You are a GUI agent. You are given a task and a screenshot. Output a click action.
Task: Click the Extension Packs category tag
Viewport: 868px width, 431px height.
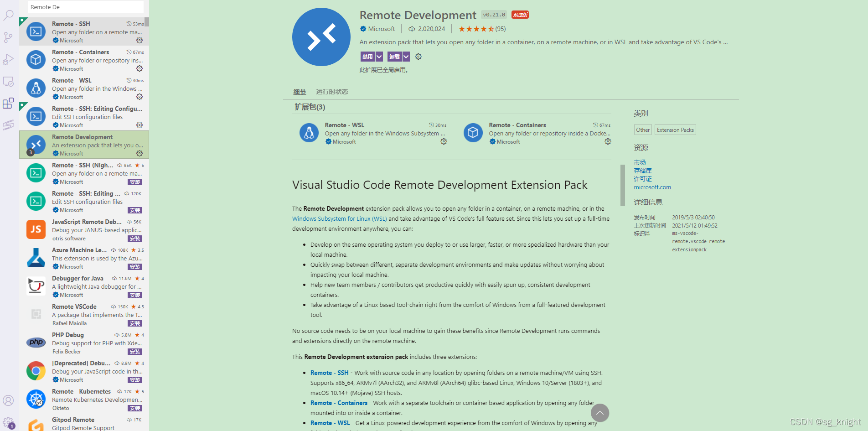pos(675,130)
